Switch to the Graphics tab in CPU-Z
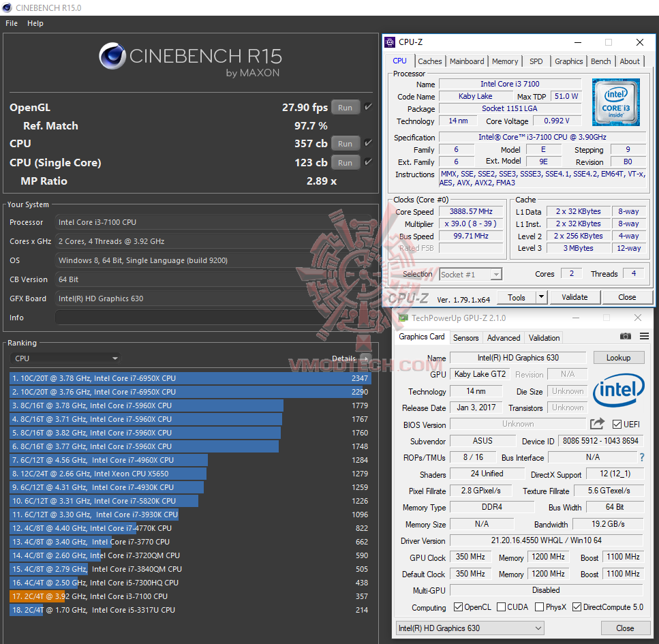This screenshot has height=644, width=659. (x=568, y=61)
